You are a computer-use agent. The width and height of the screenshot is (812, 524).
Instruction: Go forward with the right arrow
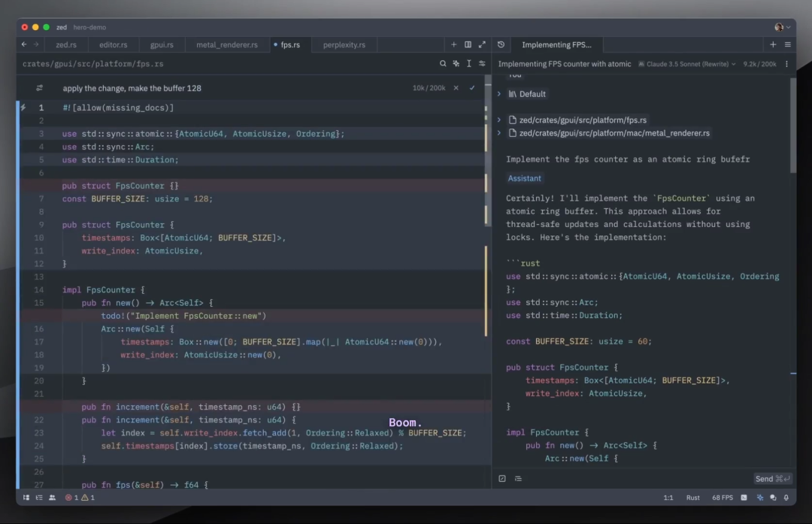(x=36, y=44)
